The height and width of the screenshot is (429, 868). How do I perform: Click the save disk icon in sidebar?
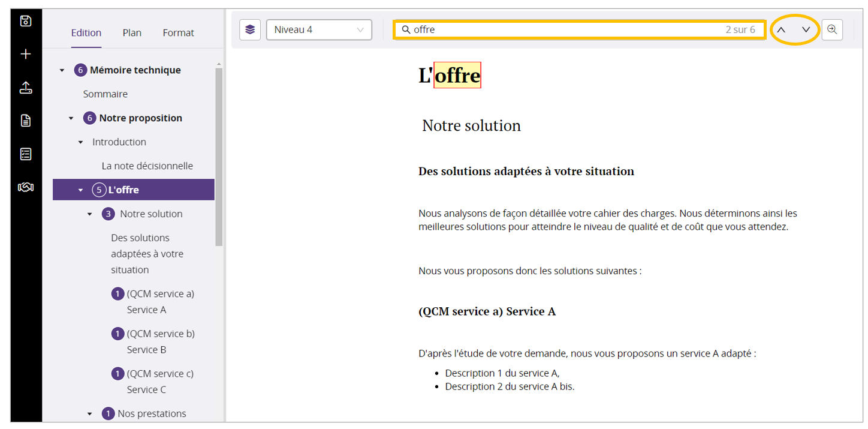point(26,22)
